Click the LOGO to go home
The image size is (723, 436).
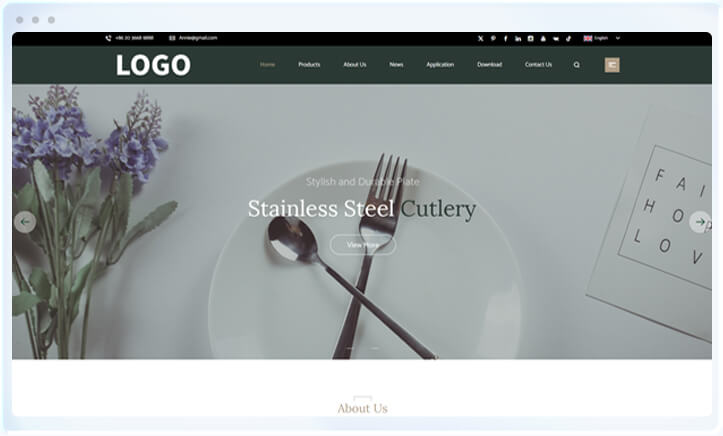click(x=153, y=65)
